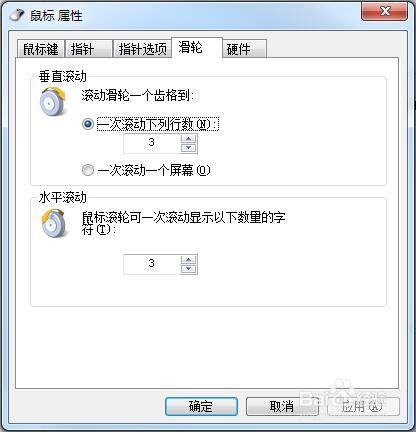Viewport: 416px width, 432px height.
Task: Focus the vertical scroll lines number field
Action: [x=152, y=143]
